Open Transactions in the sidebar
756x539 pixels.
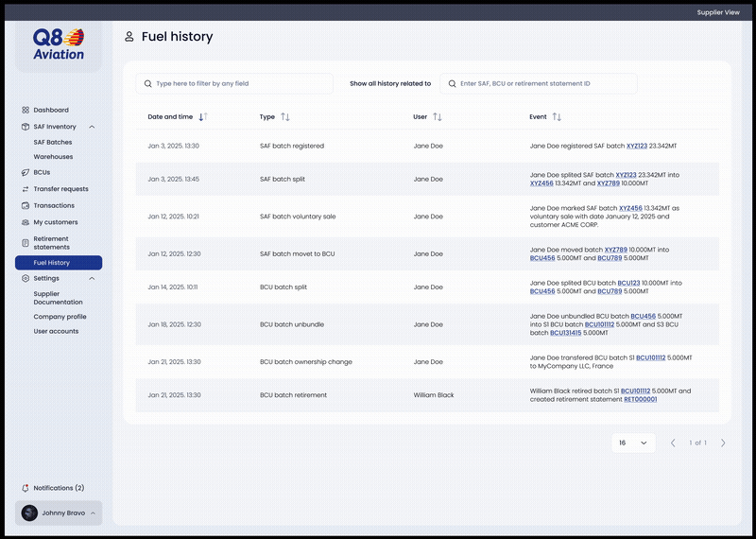[54, 205]
